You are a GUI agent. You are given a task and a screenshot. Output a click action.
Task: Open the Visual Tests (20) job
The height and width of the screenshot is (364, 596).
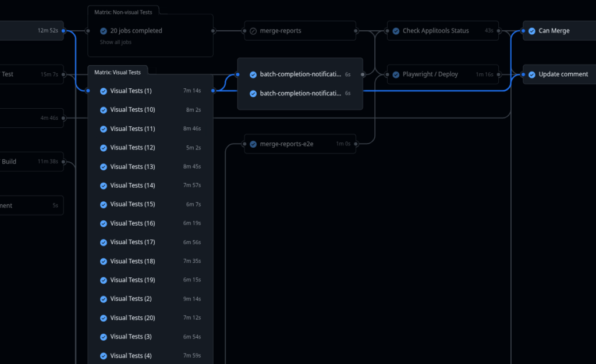[151, 318]
